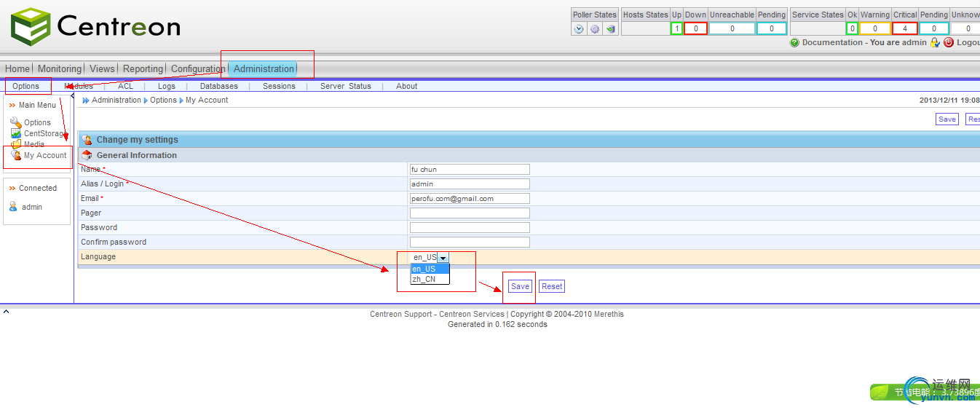Viewport: 980px width, 410px height.
Task: Open the Centreon Services footer link
Action: point(472,315)
